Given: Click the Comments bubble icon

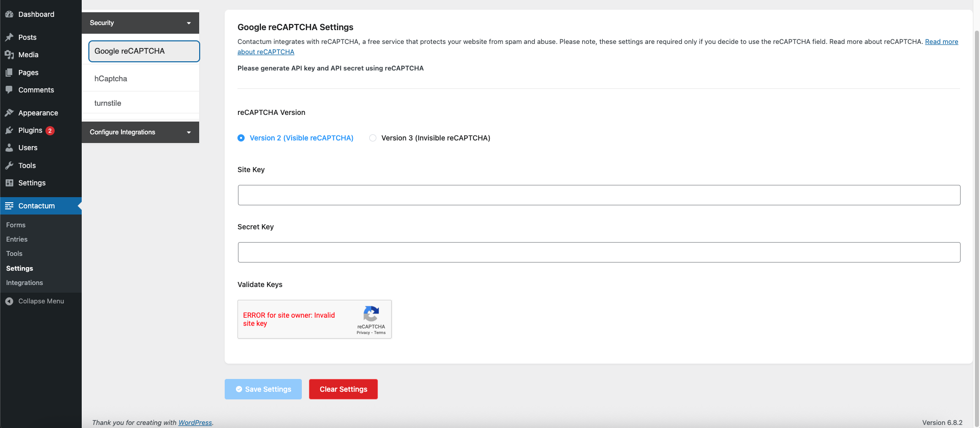Looking at the screenshot, I should tap(9, 90).
